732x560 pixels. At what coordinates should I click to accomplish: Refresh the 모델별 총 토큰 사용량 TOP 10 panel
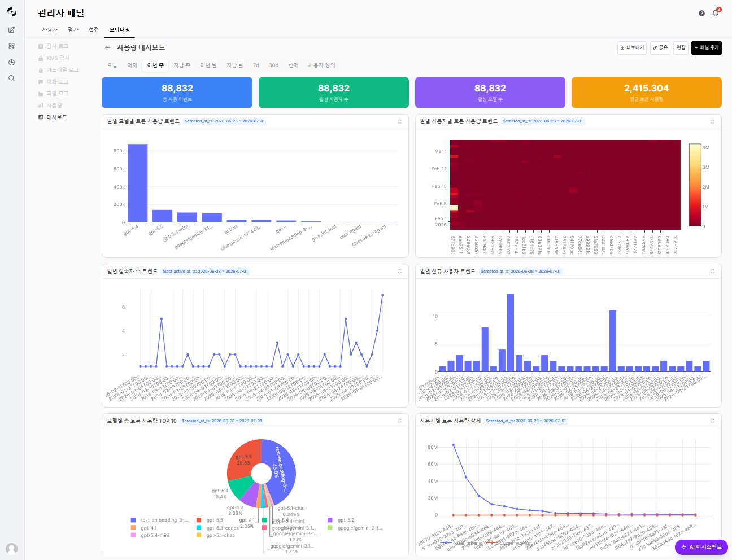[x=399, y=421]
